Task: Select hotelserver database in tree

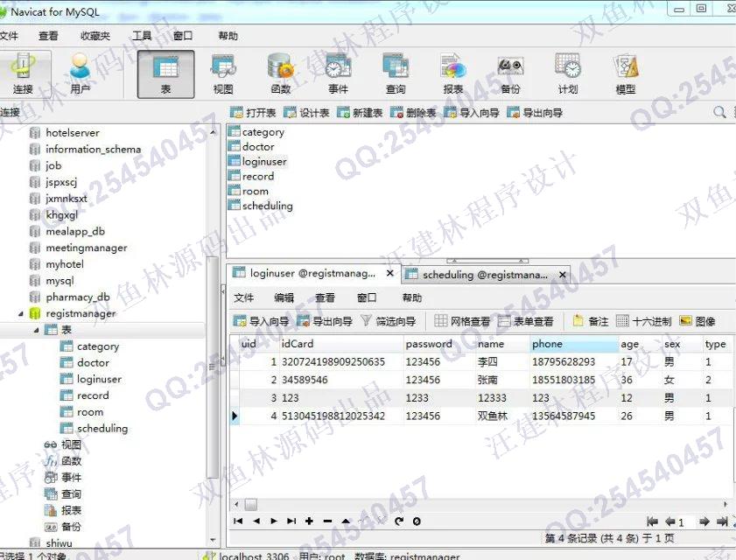Action: [x=73, y=133]
